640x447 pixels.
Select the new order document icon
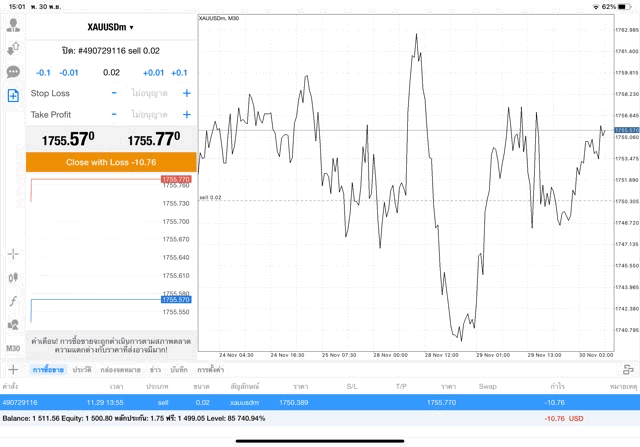(13, 96)
